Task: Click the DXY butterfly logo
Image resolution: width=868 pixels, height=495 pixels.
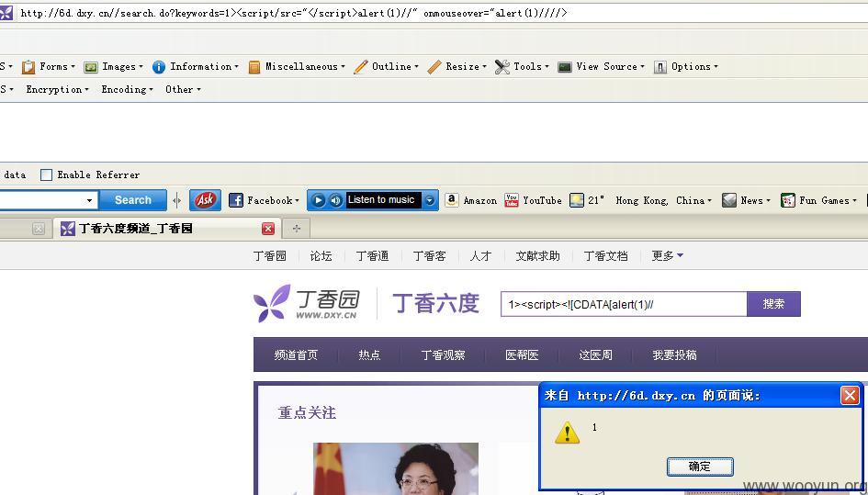Action: (x=272, y=303)
